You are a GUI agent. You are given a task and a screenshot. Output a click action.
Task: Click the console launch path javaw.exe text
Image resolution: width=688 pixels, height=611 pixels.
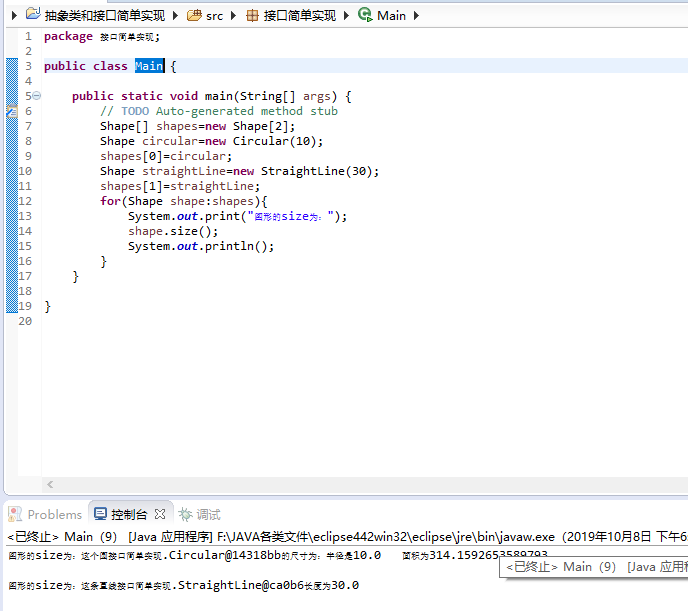click(x=386, y=537)
